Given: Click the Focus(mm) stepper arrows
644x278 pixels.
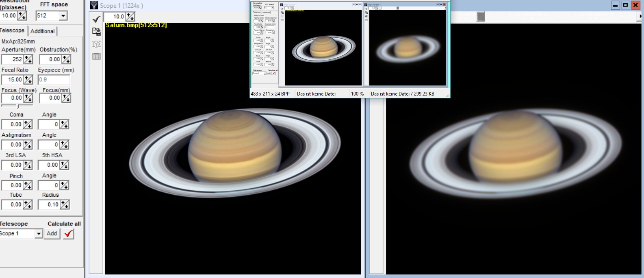Looking at the screenshot, I should (66, 98).
